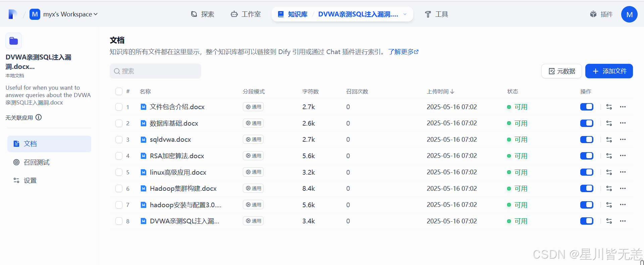The width and height of the screenshot is (644, 265).
Task: Check the box for sqldvwa.docx
Action: pos(119,139)
